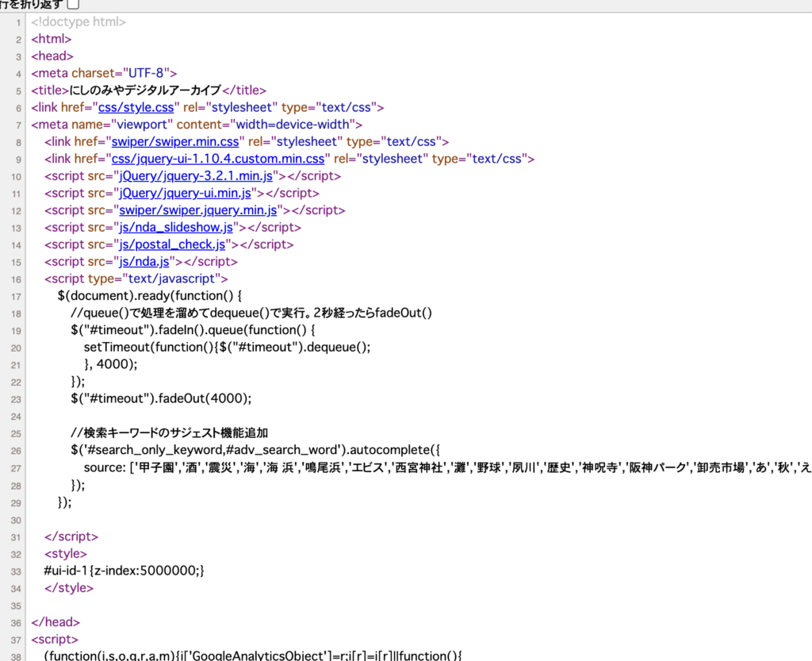Click the <script> tag on line 37

click(x=55, y=639)
